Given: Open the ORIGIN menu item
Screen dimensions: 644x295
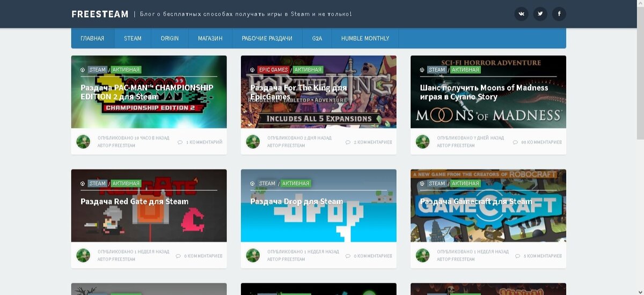Looking at the screenshot, I should 170,39.
